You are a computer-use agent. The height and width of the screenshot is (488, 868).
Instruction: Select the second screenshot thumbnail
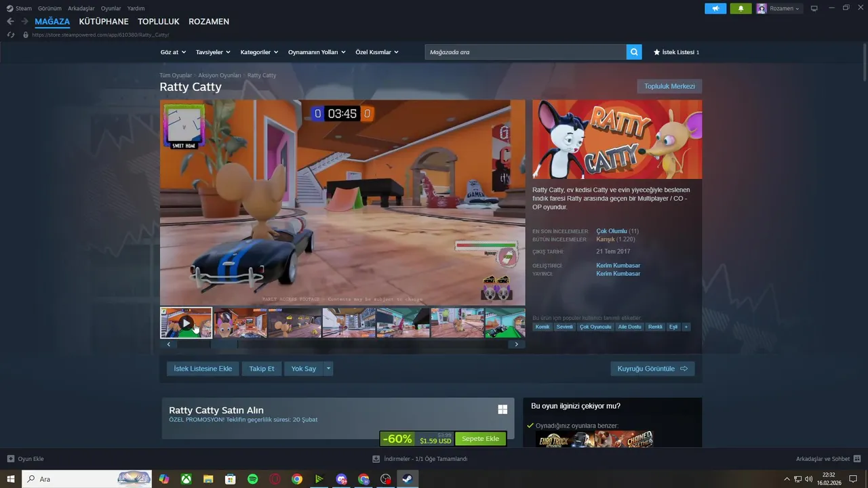[x=240, y=323]
